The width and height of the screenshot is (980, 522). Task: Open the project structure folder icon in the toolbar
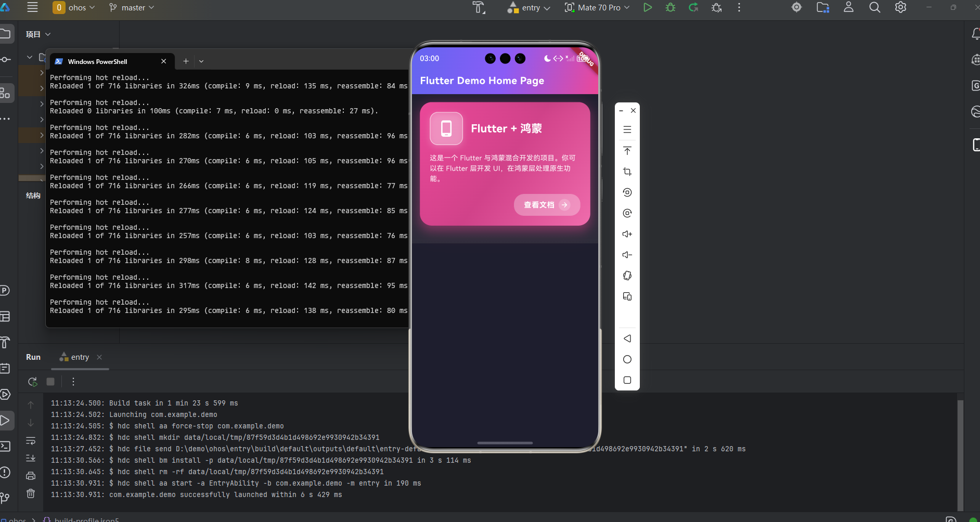point(823,7)
